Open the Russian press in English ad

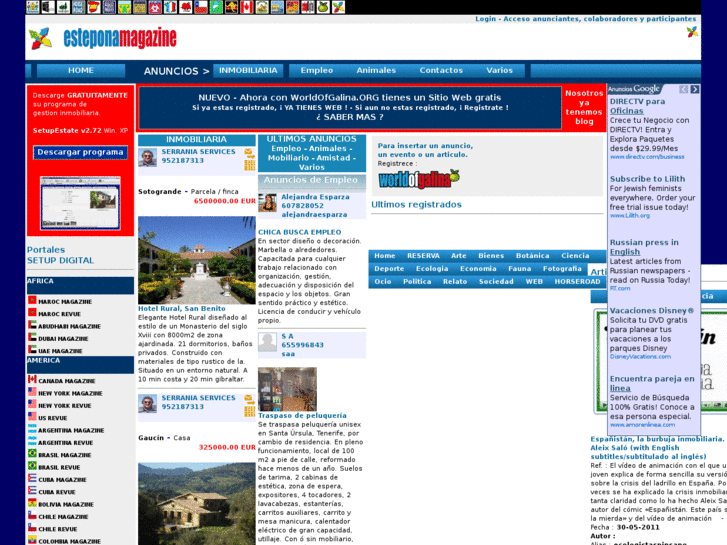644,247
